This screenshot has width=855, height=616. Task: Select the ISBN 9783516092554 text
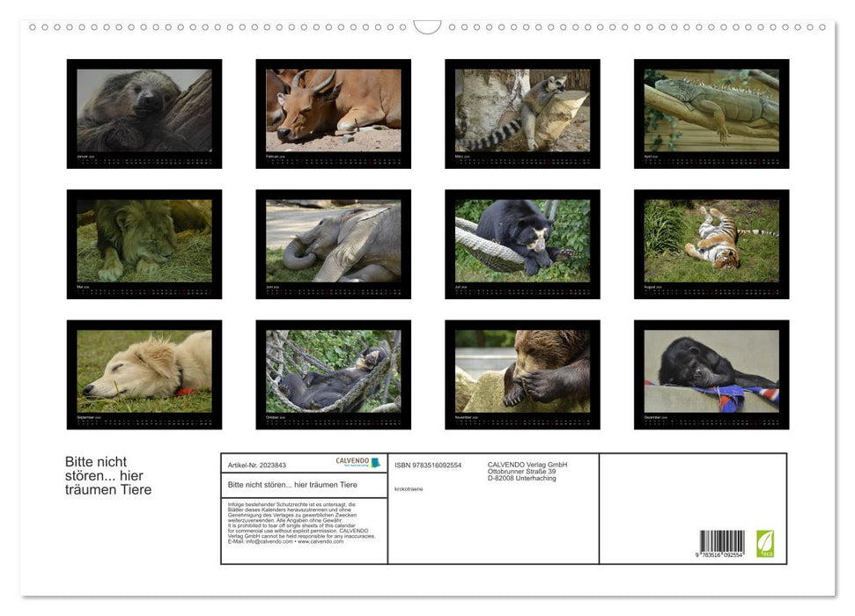coord(430,464)
